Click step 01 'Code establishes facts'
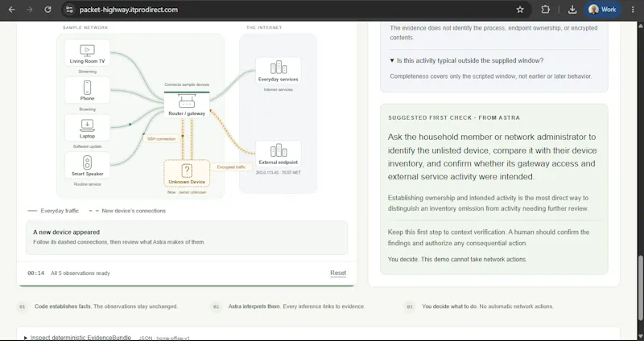The width and height of the screenshot is (644, 341). click(x=98, y=306)
